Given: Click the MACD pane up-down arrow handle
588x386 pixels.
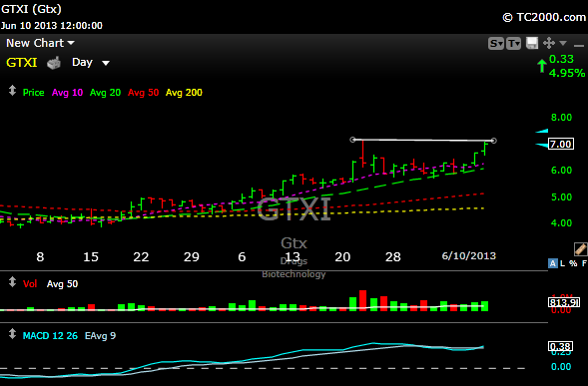Looking at the screenshot, I should pyautogui.click(x=12, y=334).
